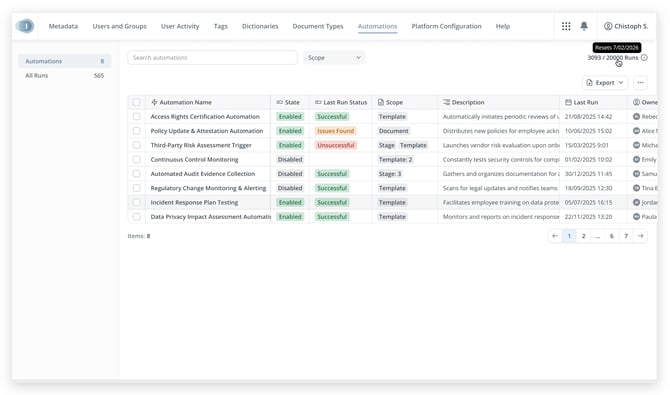Screen dimensions: 670x395
Task: Open the Help menu
Action: click(x=502, y=26)
